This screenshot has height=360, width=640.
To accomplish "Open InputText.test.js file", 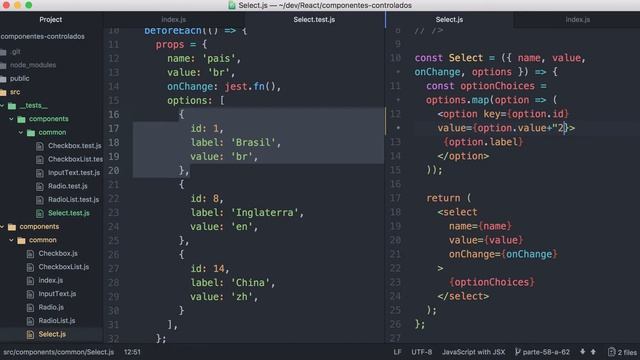I will [x=74, y=173].
